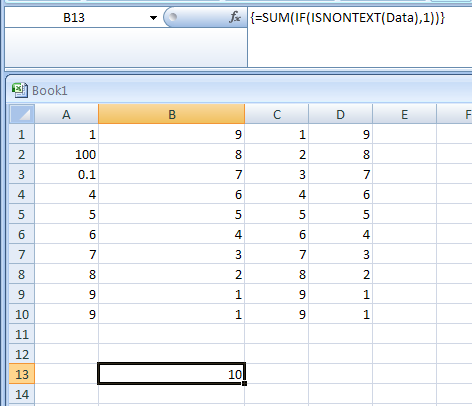Click the Excel workbook icon beside Book1
The width and height of the screenshot is (472, 406).
click(20, 90)
